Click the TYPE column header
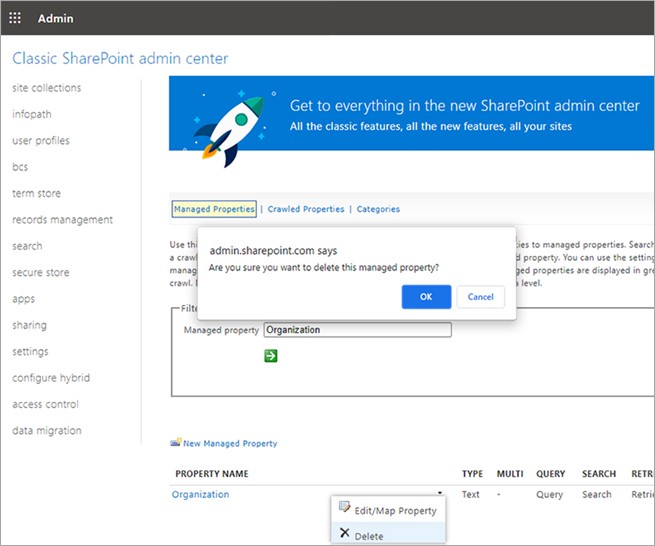Image resolution: width=655 pixels, height=546 pixels. (x=472, y=474)
